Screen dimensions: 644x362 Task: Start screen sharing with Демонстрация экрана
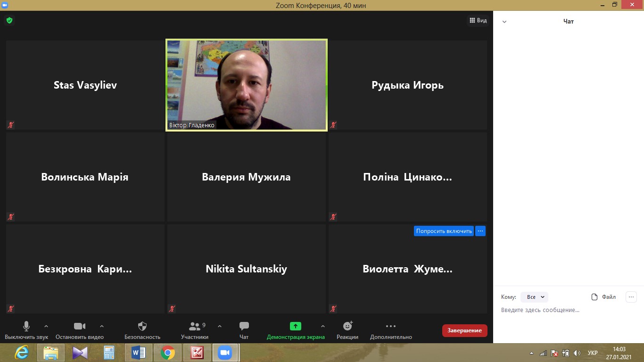click(x=295, y=326)
